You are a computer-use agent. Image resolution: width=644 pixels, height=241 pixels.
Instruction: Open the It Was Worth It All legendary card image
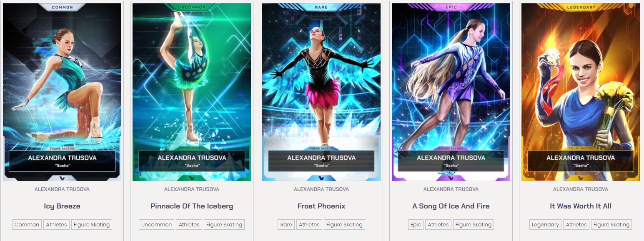[x=581, y=92]
